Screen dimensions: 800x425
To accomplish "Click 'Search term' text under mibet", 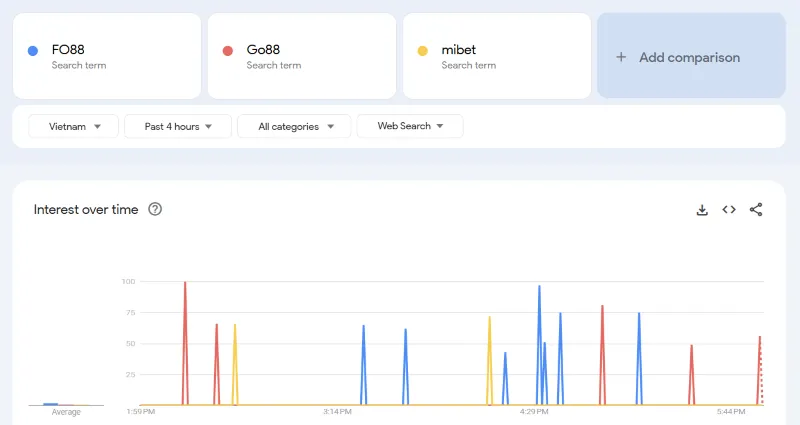I will (x=468, y=65).
